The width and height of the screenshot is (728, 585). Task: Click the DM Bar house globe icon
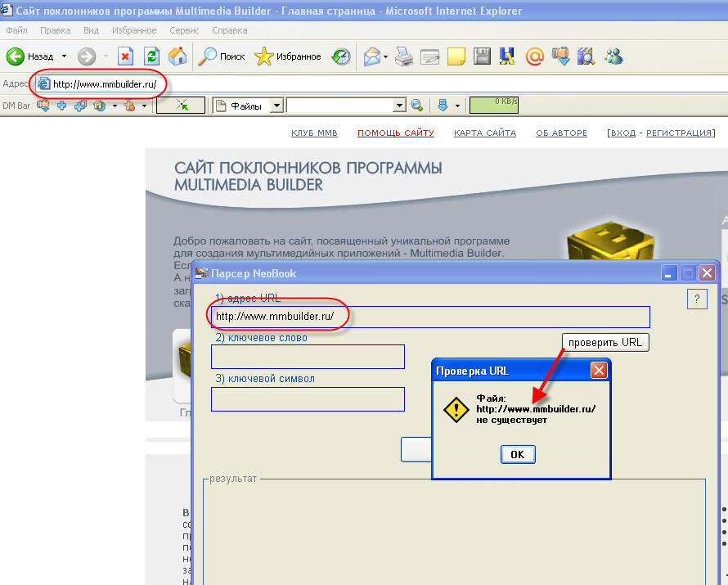[99, 106]
